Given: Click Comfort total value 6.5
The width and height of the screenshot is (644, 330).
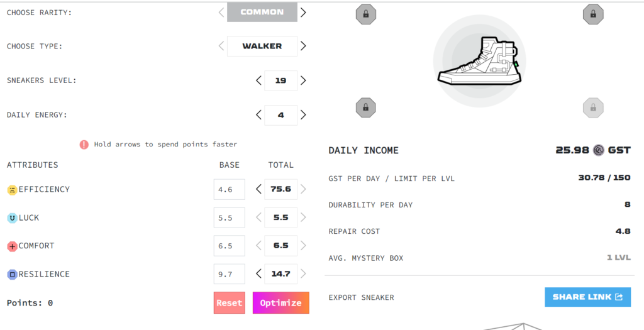Looking at the screenshot, I should point(281,245).
